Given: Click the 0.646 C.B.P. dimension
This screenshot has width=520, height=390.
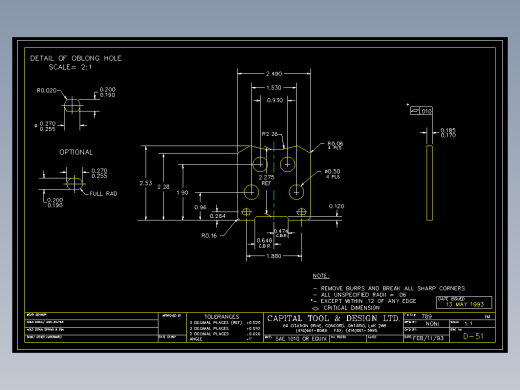Looking at the screenshot, I should (x=265, y=243).
